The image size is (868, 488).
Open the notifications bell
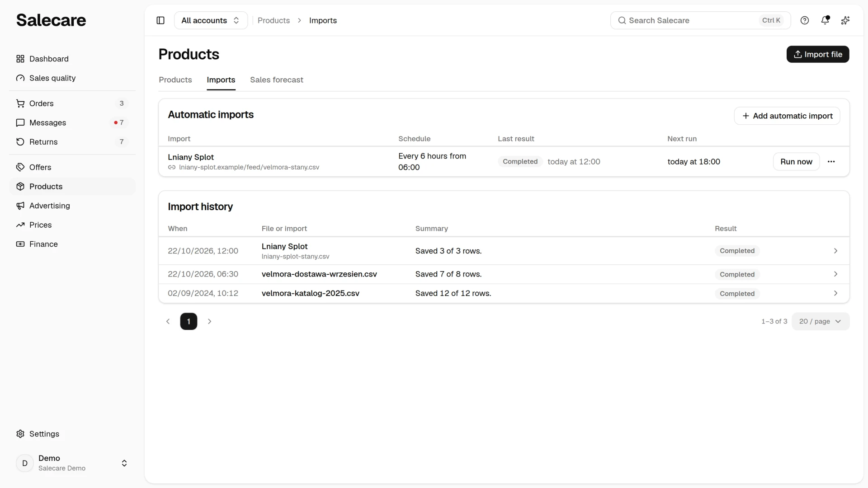pos(825,20)
